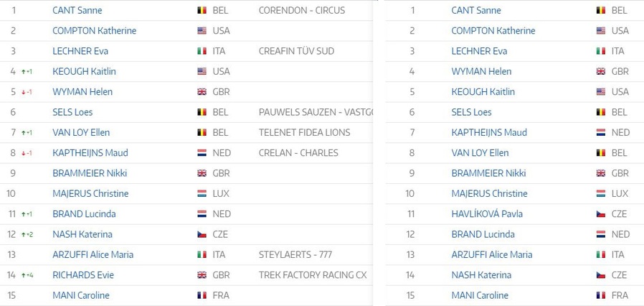Select KEOUGH Kaitlin at rank 4
644x306 pixels.
pos(84,71)
